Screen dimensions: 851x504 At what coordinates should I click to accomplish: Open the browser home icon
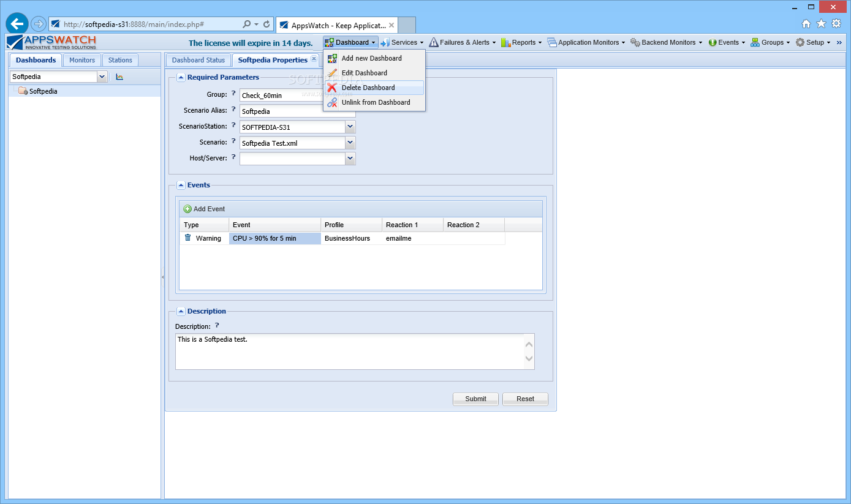[x=806, y=24]
